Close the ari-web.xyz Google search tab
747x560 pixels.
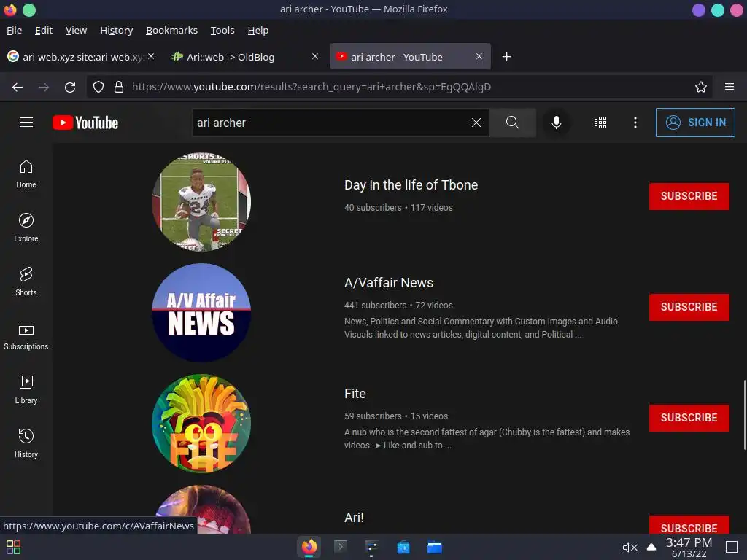pos(151,56)
